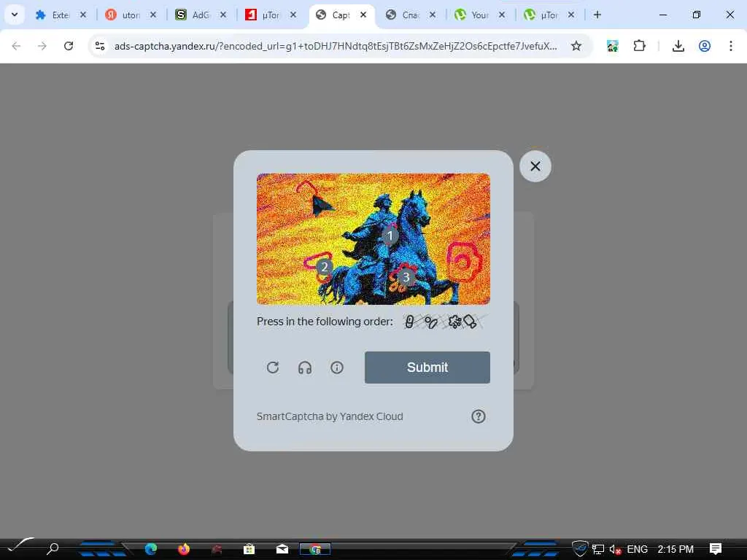Select Chrome taskbar button

[x=315, y=549]
